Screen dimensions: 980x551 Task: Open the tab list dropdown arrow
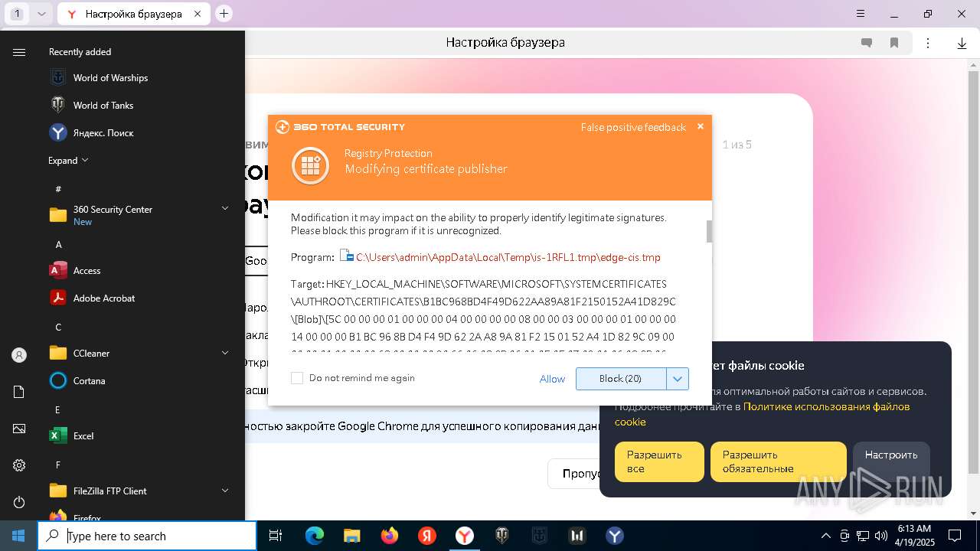pos(41,14)
